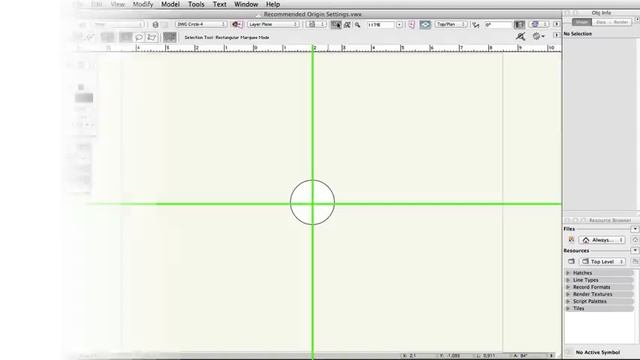Click the Selection Tool mode description text
Image resolution: width=640 pixels, height=360 pixels.
coord(227,37)
